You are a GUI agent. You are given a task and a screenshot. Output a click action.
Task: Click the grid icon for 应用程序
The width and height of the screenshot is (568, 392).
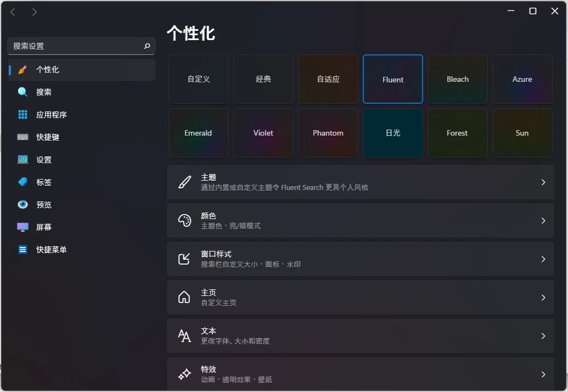pyautogui.click(x=23, y=115)
